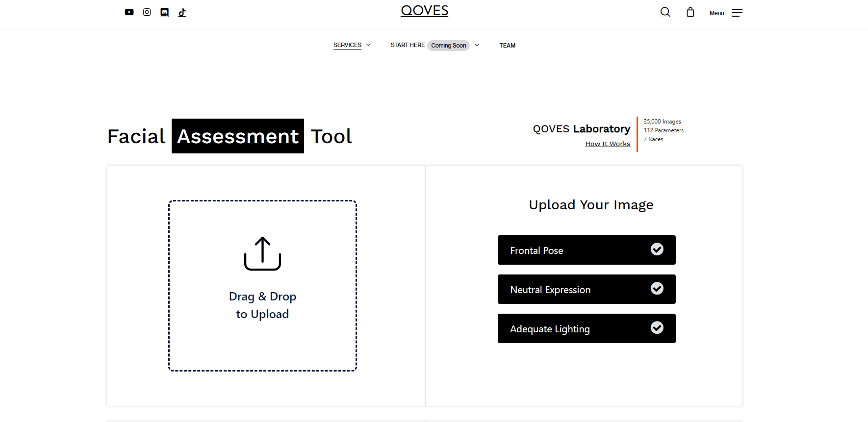The width and height of the screenshot is (868, 422).
Task: Open the site search magnifier
Action: 665,12
